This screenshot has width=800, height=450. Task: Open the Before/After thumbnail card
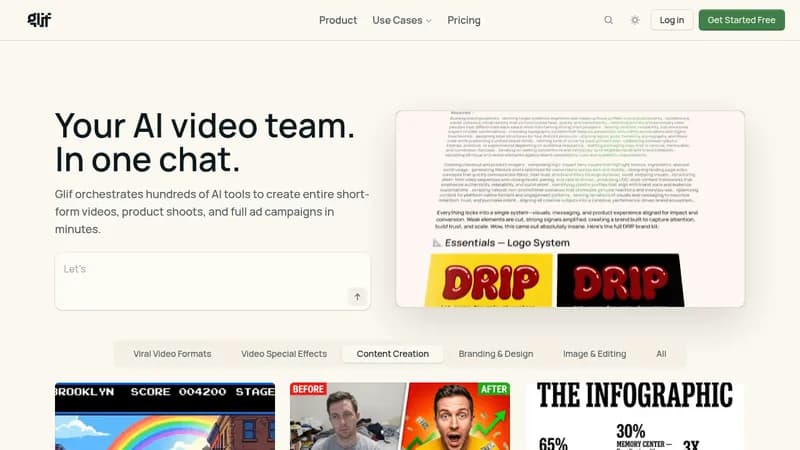[400, 416]
